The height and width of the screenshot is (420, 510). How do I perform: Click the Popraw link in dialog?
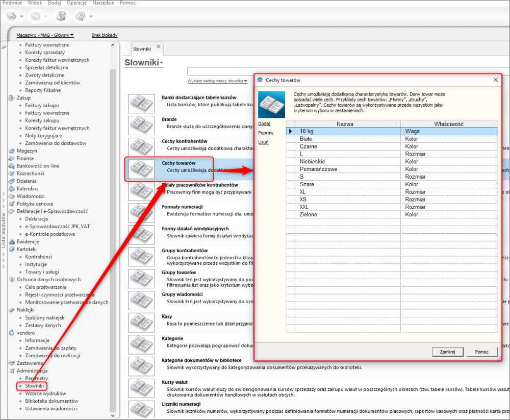[x=266, y=133]
